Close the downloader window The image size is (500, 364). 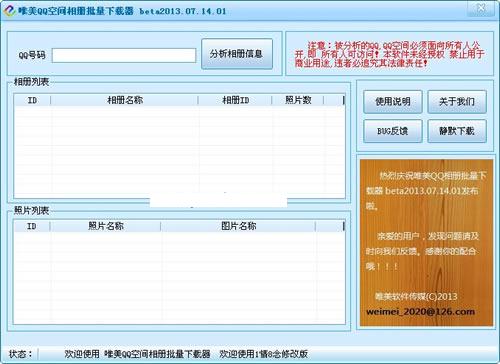coord(481,8)
